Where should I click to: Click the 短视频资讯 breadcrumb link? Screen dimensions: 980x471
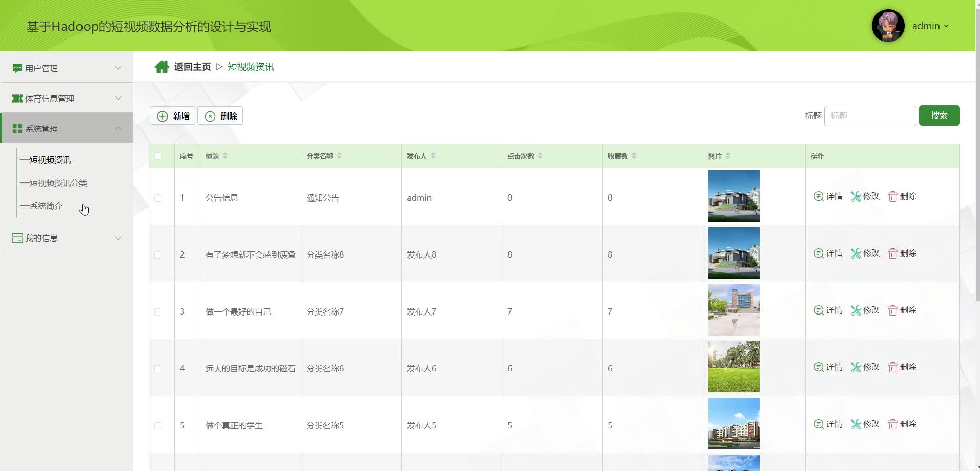251,67
